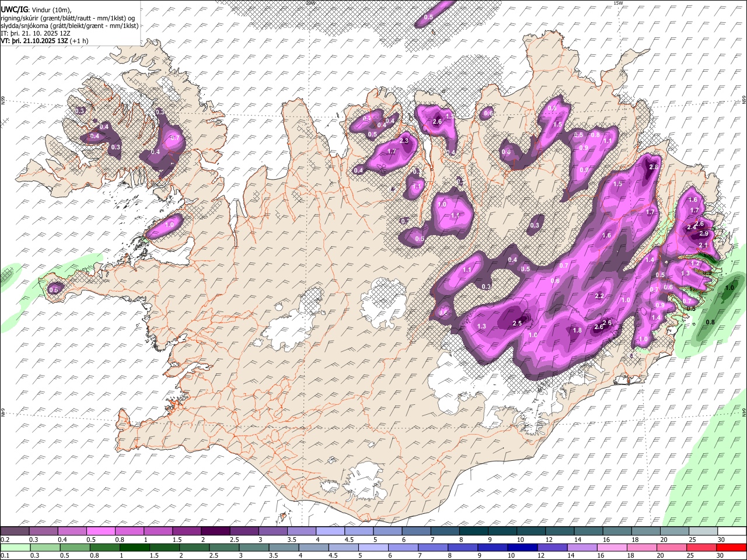747x560 pixels.
Task: Click the VT 21.10.2025 13Z valid time line
Action: point(44,41)
